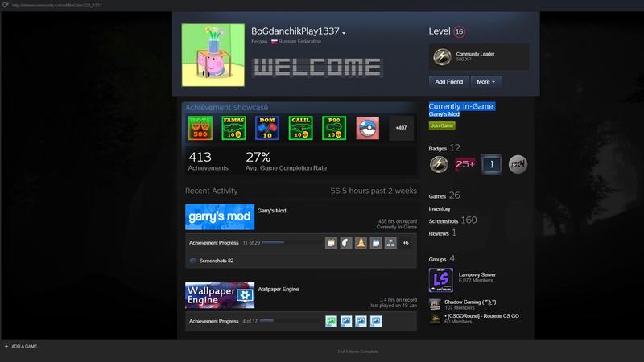Click the traffic cone Garry's Mod achievement
Image resolution: width=644 pixels, height=362 pixels.
(x=361, y=243)
